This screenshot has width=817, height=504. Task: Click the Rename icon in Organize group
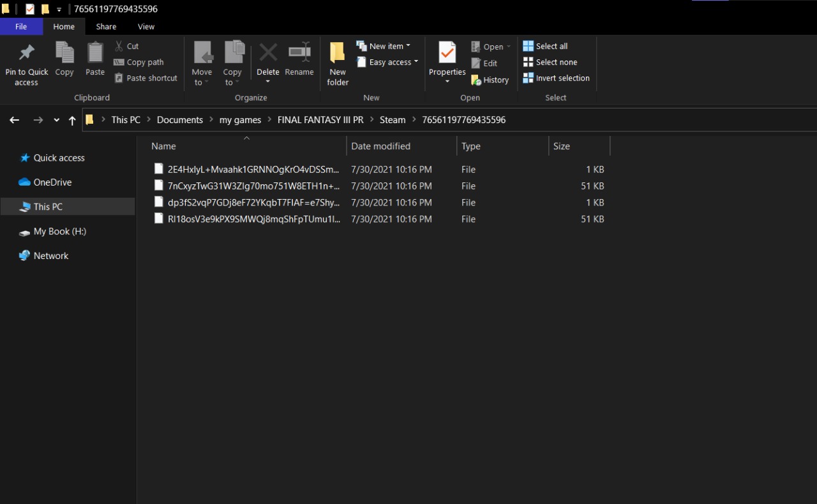click(299, 53)
